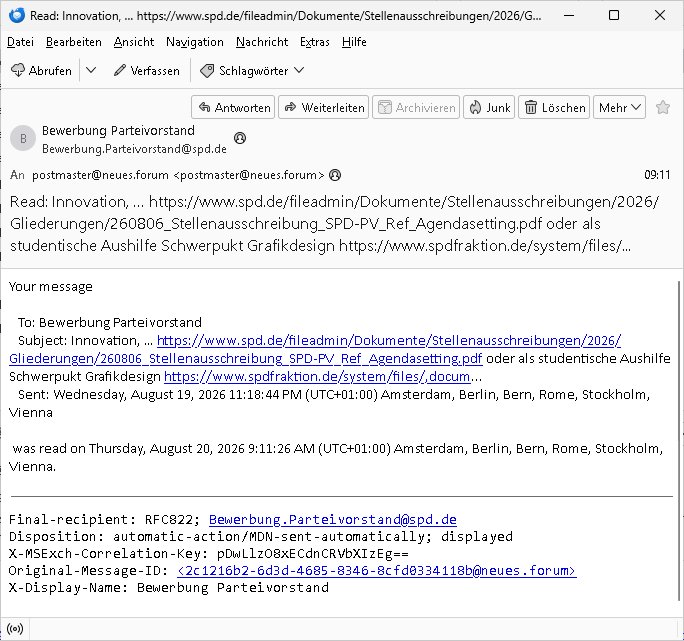The image size is (684, 641).
Task: Click the contact icon beside sender address
Action: (240, 138)
